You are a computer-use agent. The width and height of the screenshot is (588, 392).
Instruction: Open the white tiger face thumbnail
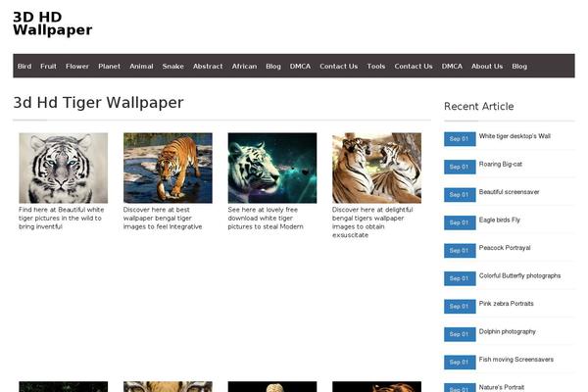pos(64,168)
